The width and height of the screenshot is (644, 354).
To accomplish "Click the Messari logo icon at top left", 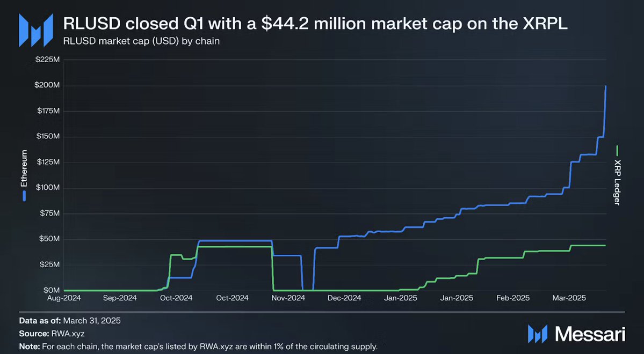I will click(x=36, y=30).
